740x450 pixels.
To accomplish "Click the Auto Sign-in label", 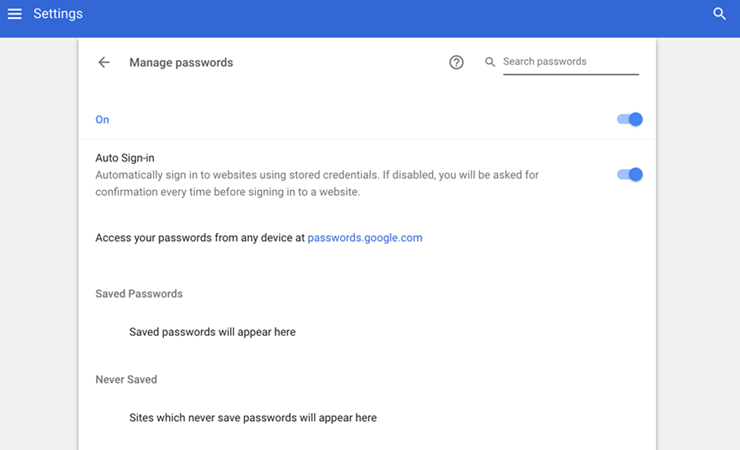I will coord(125,158).
